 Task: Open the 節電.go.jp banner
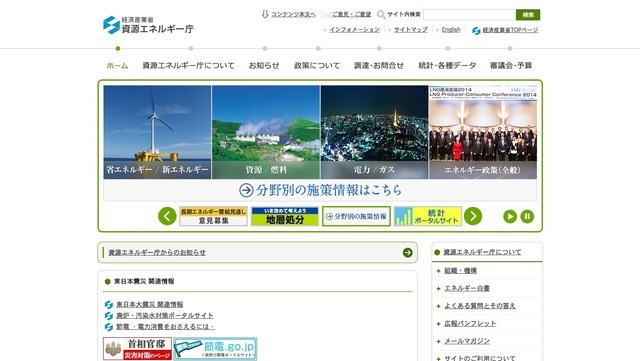215,348
